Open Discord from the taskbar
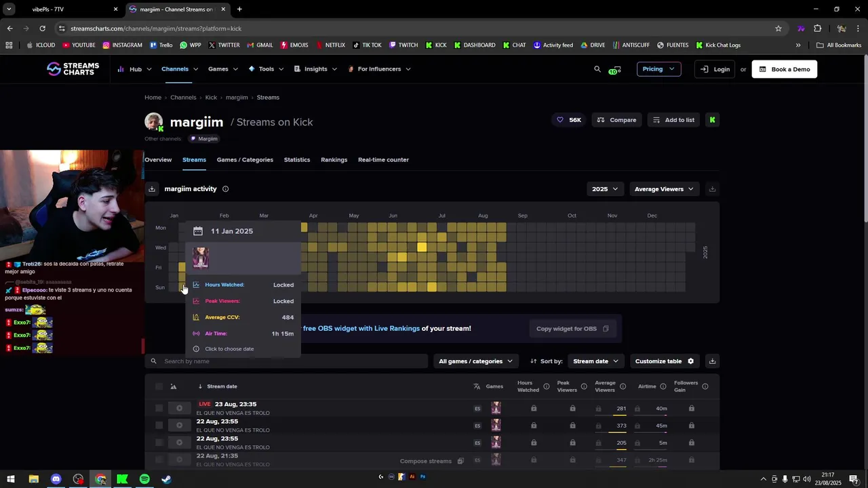Viewport: 868px width, 488px height. pos(56,479)
